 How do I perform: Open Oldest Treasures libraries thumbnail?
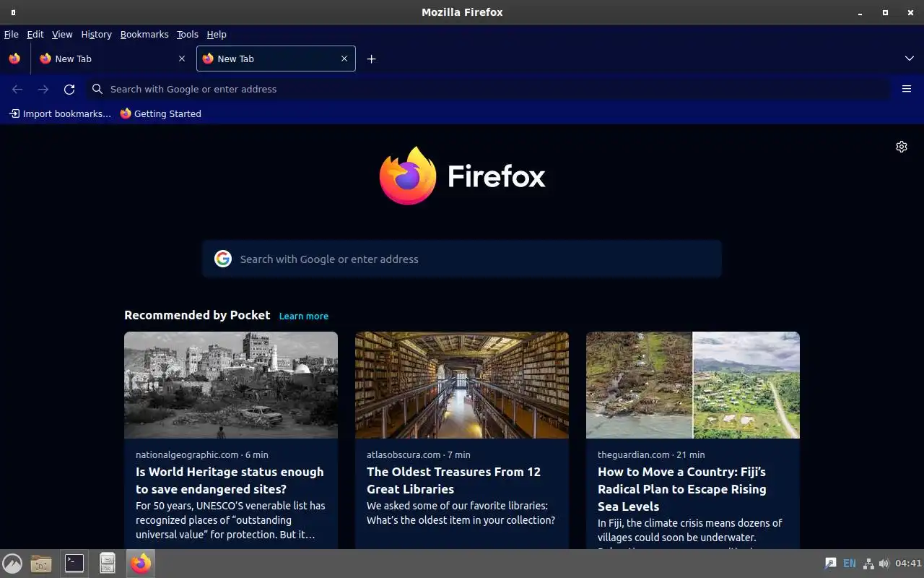(462, 385)
